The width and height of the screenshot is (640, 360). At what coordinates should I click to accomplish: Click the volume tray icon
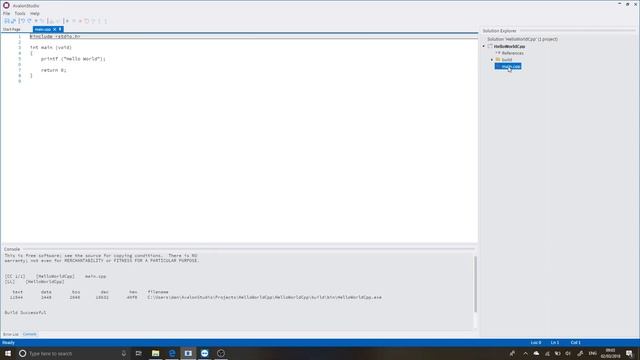pos(568,353)
